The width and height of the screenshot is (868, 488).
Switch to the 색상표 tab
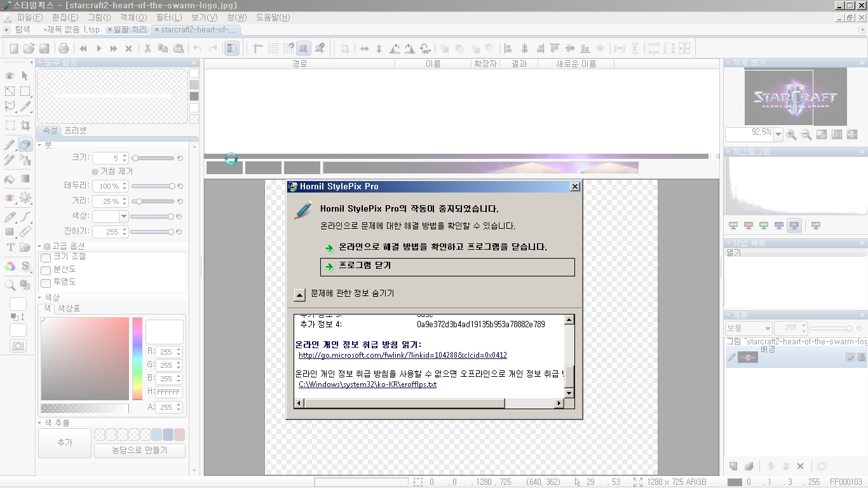point(69,308)
